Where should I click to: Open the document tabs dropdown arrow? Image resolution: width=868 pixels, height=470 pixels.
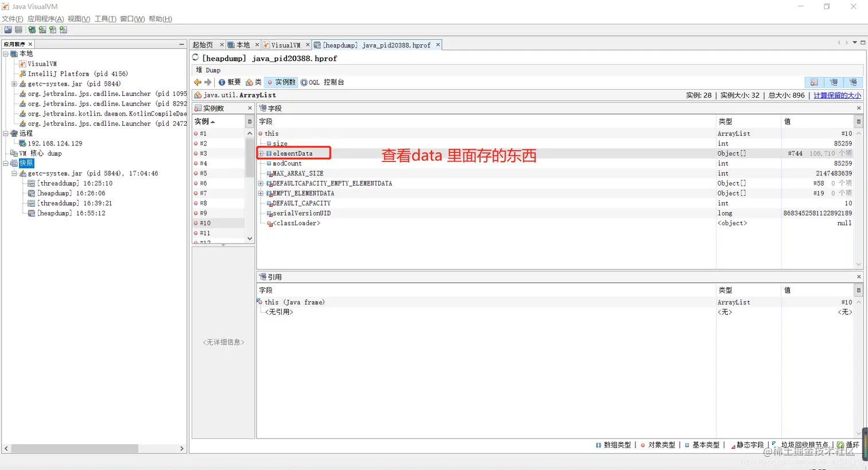855,43
